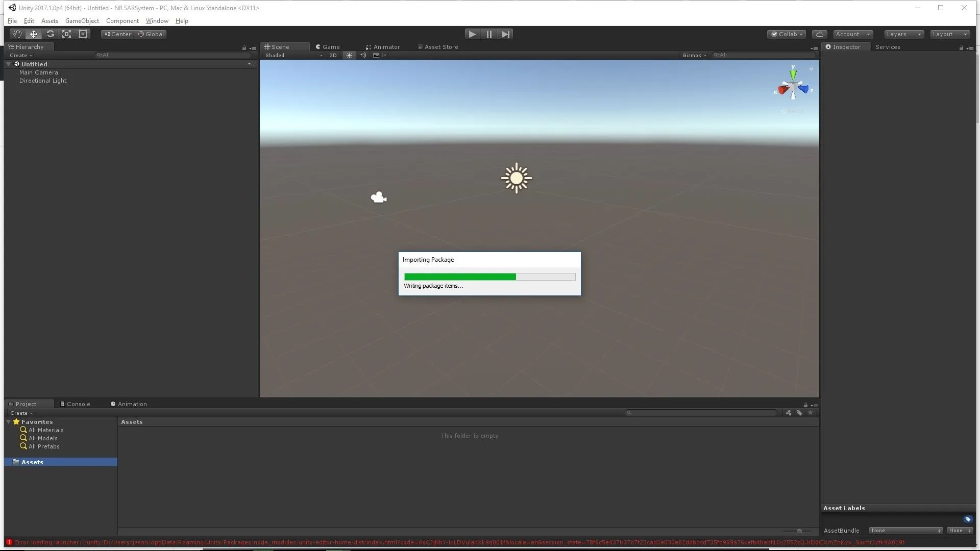
Task: Toggle scene lighting sun icon
Action: tap(349, 55)
